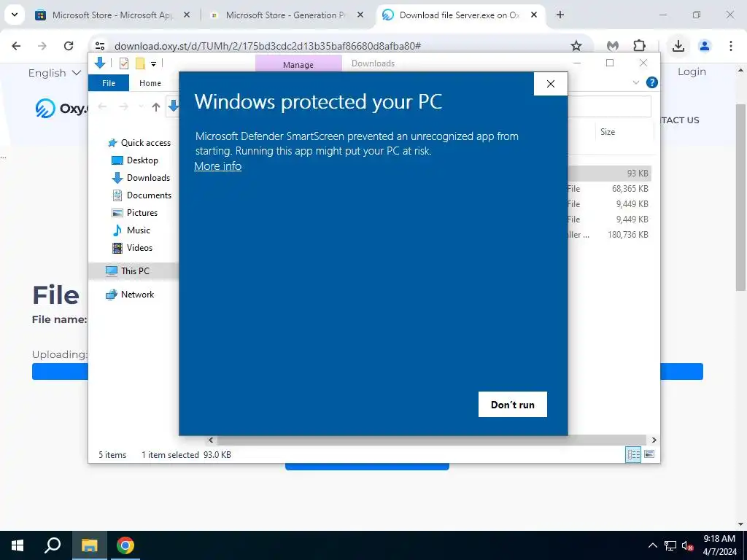
Task: Switch to details view in Explorer
Action: [633, 454]
